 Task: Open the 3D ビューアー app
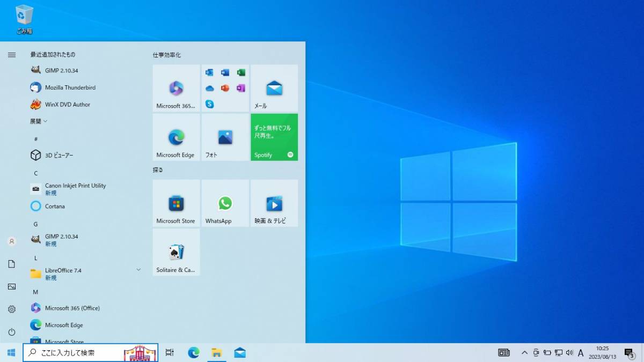[86, 156]
